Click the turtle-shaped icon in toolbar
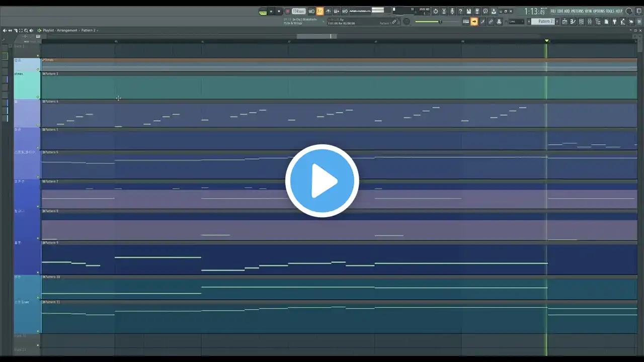This screenshot has width=644, height=362. point(631,21)
